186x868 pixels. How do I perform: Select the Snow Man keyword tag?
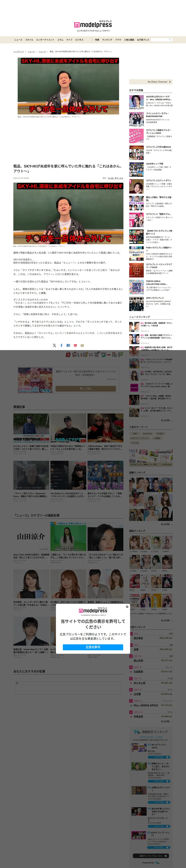147,434
